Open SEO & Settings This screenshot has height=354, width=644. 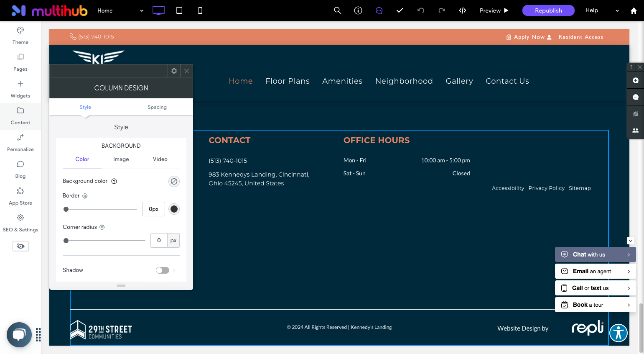(x=20, y=223)
